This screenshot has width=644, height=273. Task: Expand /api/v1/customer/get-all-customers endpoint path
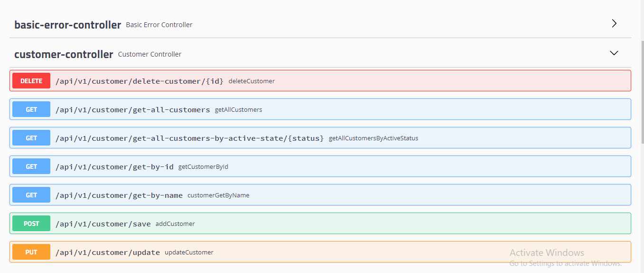click(133, 110)
